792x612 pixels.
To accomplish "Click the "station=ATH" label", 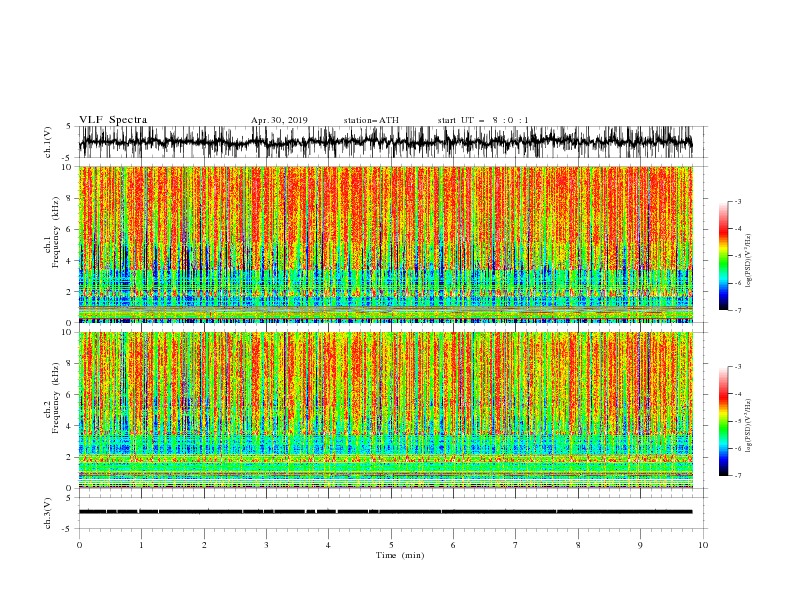I will pos(371,120).
